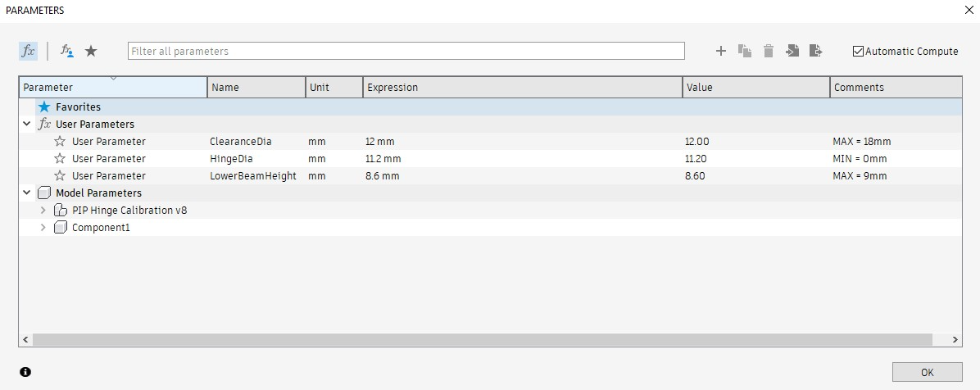This screenshot has height=390, width=980.
Task: Click the Expression column header
Action: 523,88
